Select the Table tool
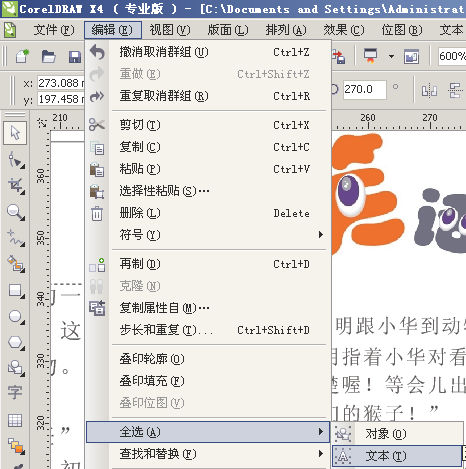The width and height of the screenshot is (466, 469). point(15,420)
